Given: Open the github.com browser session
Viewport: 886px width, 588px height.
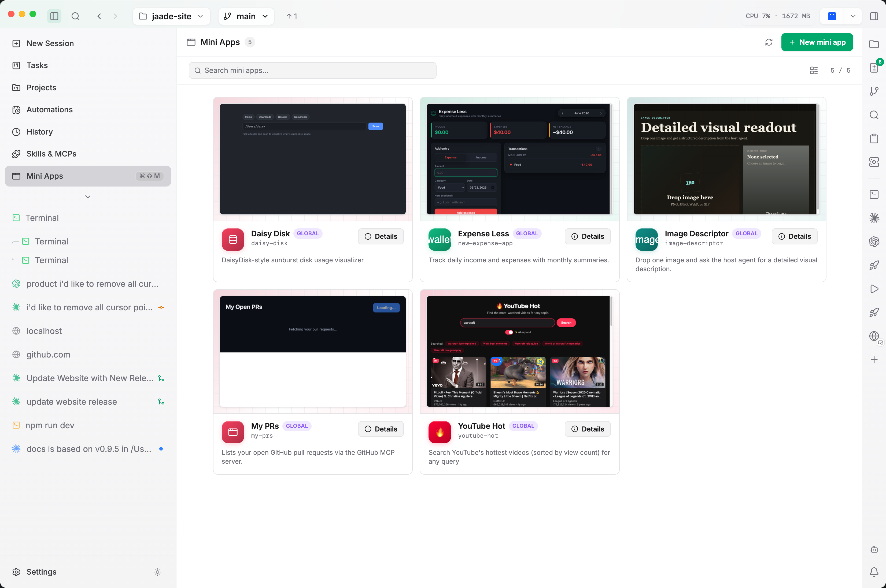Looking at the screenshot, I should coord(88,354).
